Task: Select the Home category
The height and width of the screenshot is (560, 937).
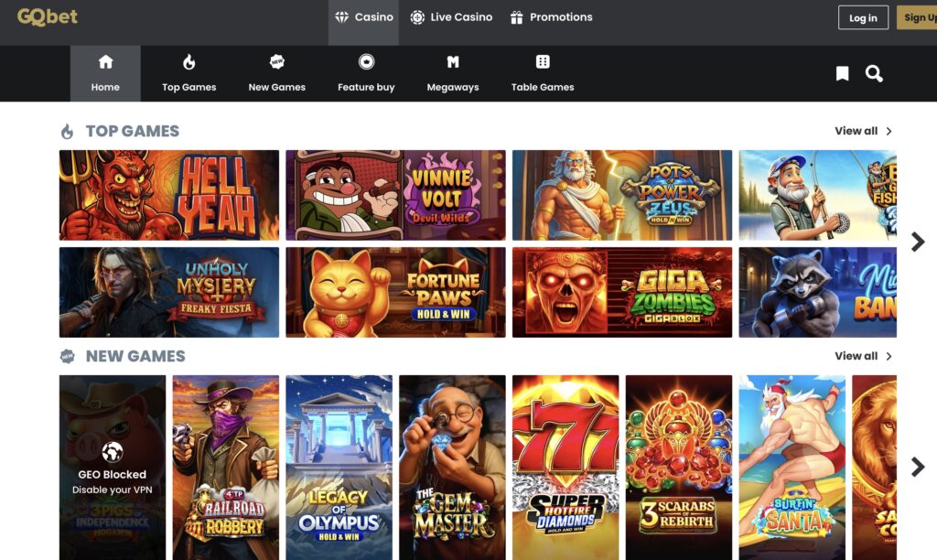Action: pyautogui.click(x=105, y=73)
